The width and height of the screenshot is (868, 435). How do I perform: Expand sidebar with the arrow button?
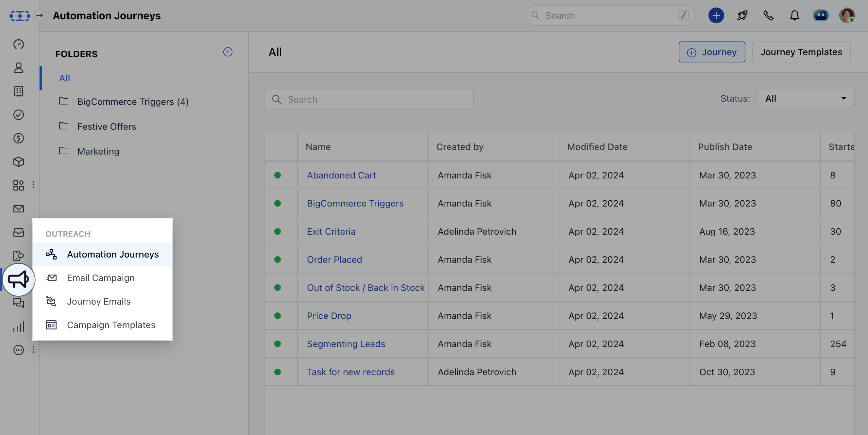pyautogui.click(x=40, y=15)
